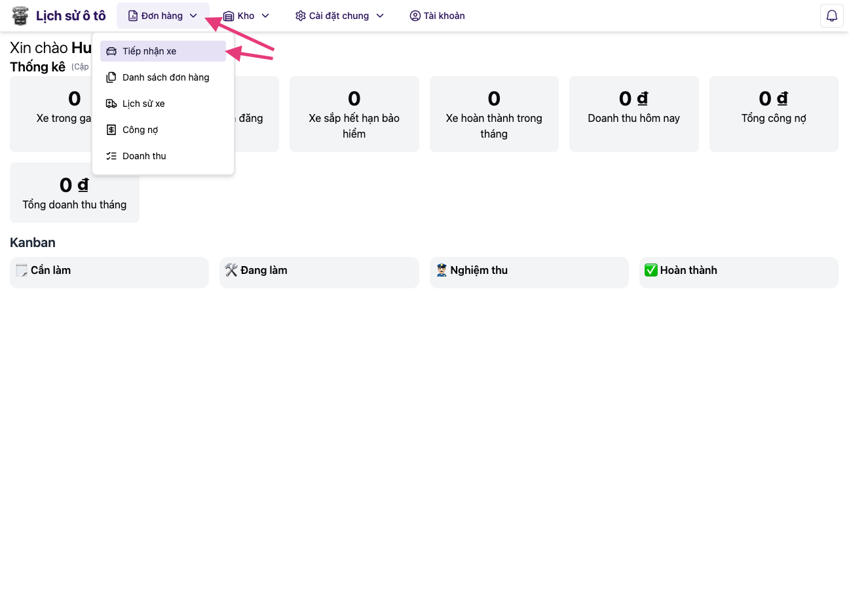Click the documents icon beside Danh sách đơn hàng
This screenshot has width=849, height=616.
pos(111,77)
